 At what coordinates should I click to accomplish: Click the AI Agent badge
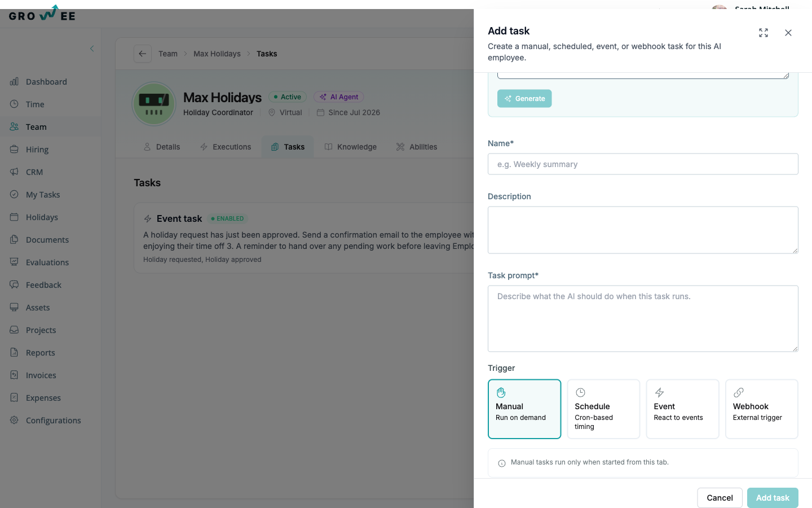click(339, 97)
